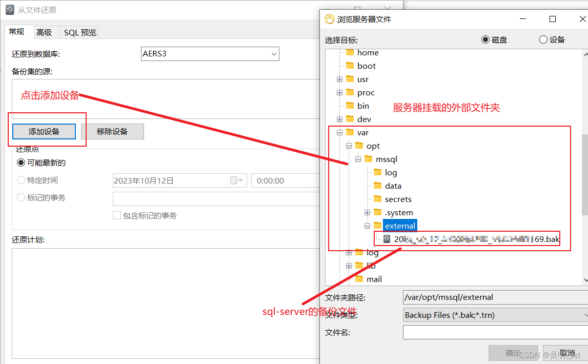Select the mail folder label
The width and height of the screenshot is (588, 364).
(374, 279)
